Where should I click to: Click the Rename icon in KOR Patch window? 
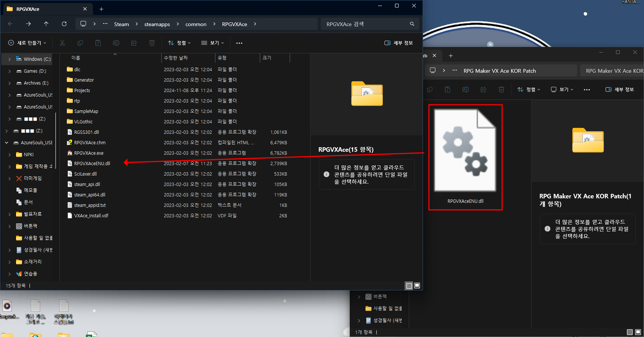click(466, 89)
